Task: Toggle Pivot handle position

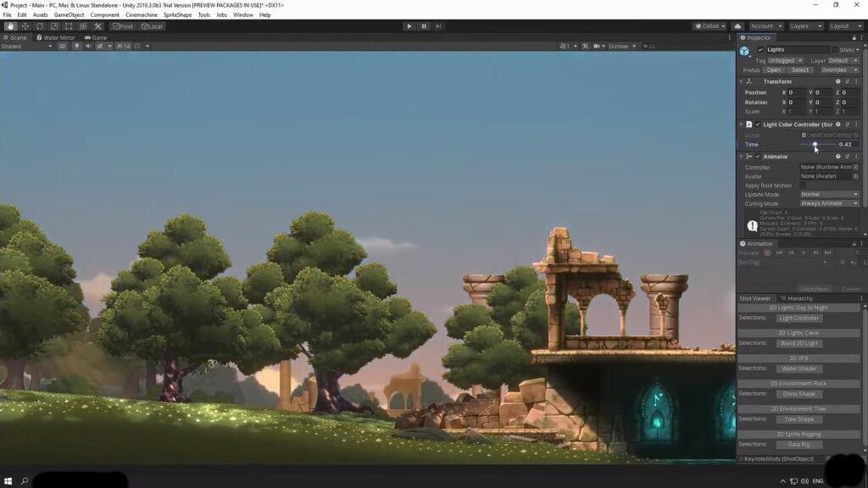Action: pyautogui.click(x=123, y=26)
